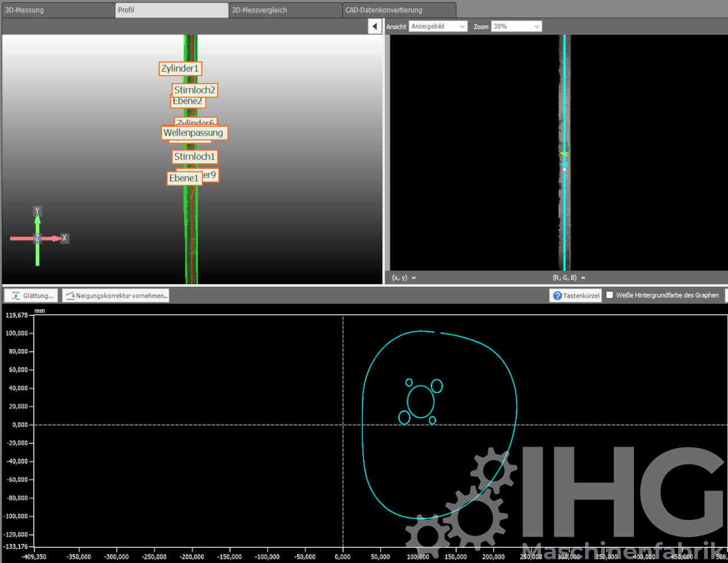Enable Weiße Hintergrundfarbe des Graphen checkbox
The width and height of the screenshot is (728, 563).
[610, 295]
